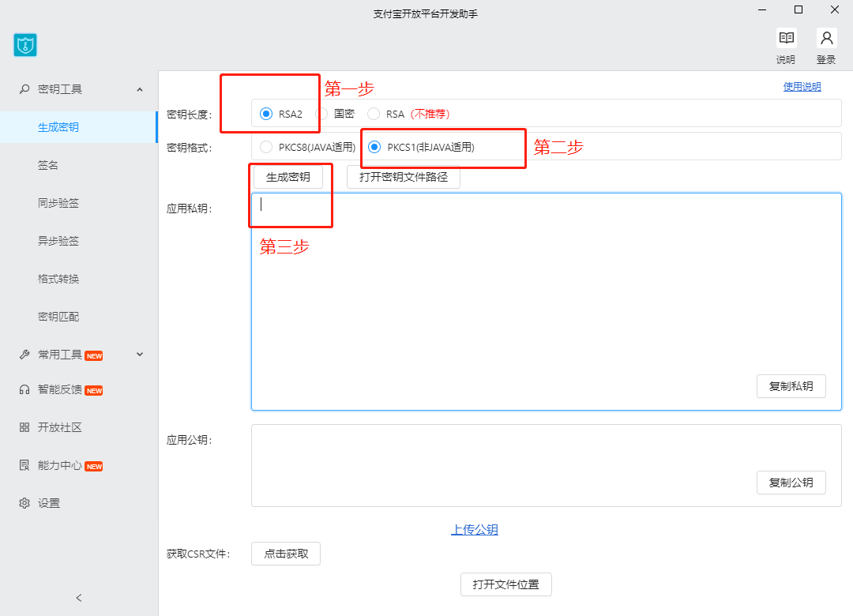Click the 智能反馈 headset icon

tap(24, 389)
